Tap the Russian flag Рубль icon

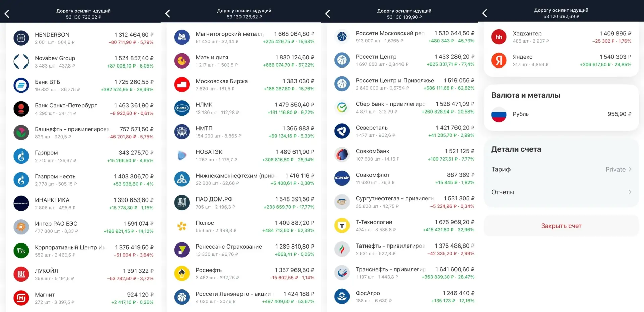[499, 114]
